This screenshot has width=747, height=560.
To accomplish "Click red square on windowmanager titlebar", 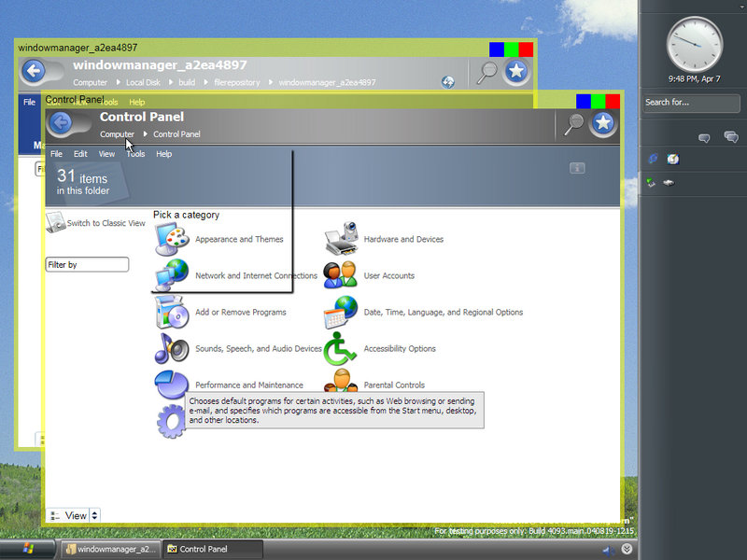I will [526, 49].
